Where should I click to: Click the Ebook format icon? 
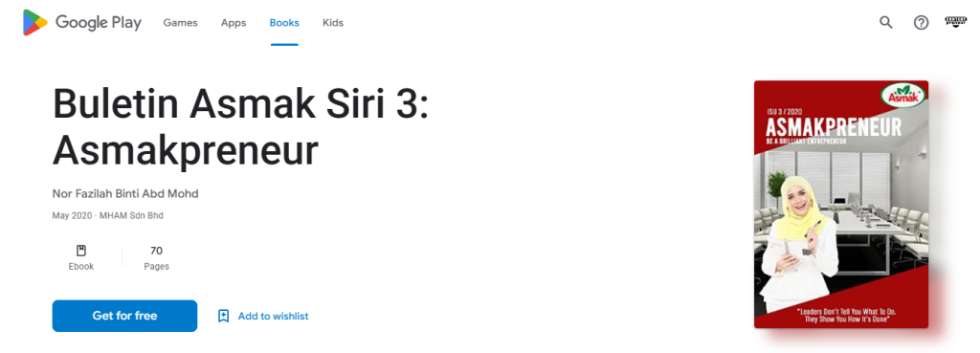81,251
